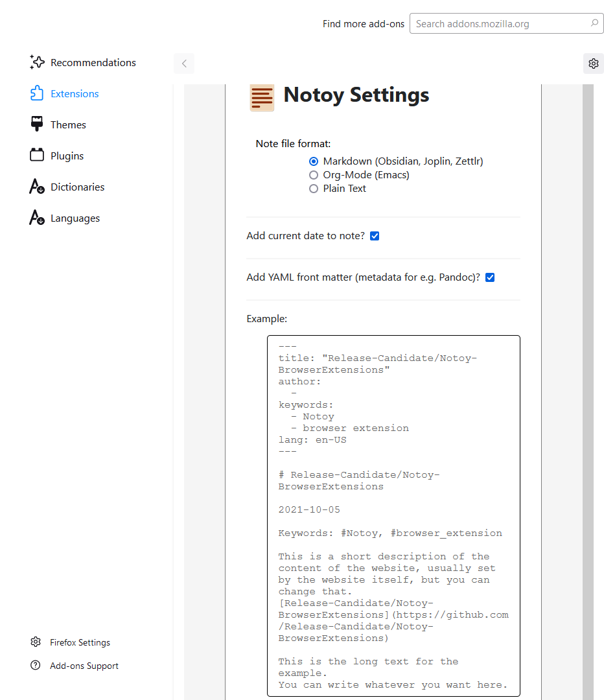Select the Recommendations sidebar icon
The width and height of the screenshot is (604, 700).
[37, 62]
